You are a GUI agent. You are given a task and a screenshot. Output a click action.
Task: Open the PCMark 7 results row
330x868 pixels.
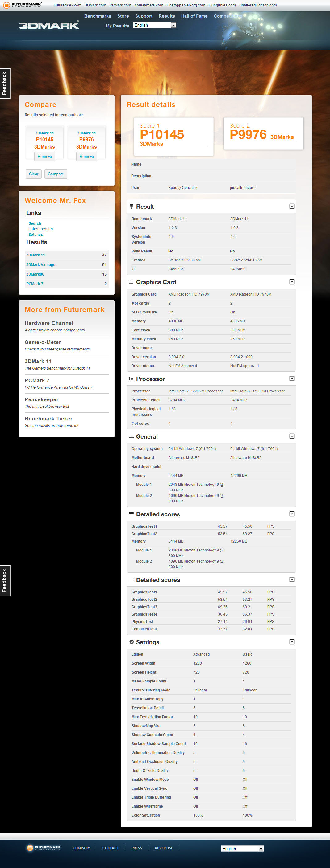tap(66, 284)
